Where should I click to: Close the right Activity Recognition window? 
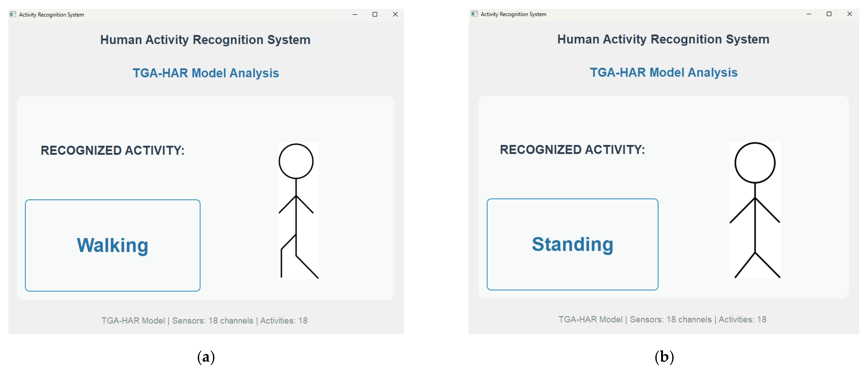coord(849,14)
